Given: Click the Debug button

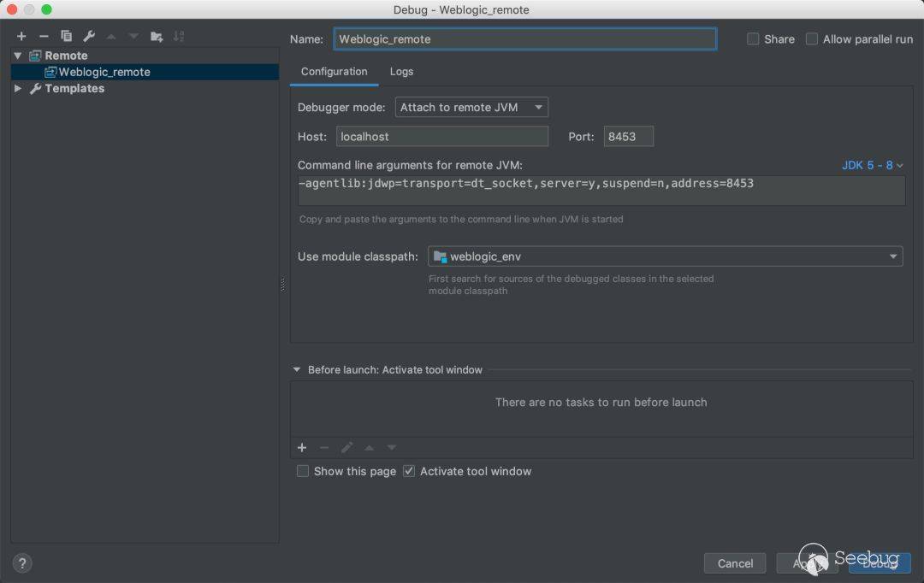Looking at the screenshot, I should [x=880, y=563].
